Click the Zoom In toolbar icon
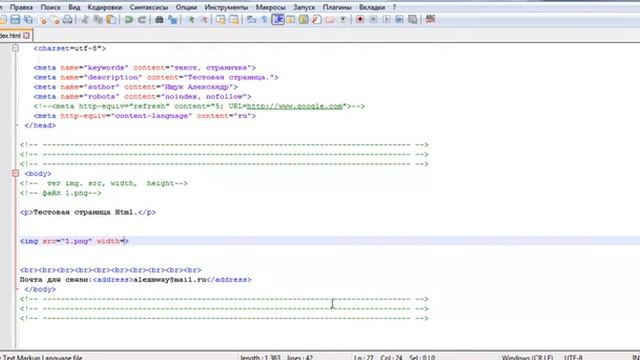 [190, 19]
